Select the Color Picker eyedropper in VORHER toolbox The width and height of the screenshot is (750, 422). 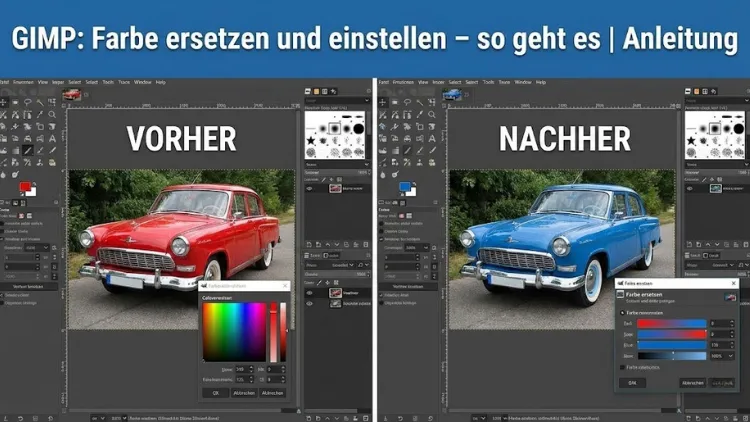(x=40, y=114)
